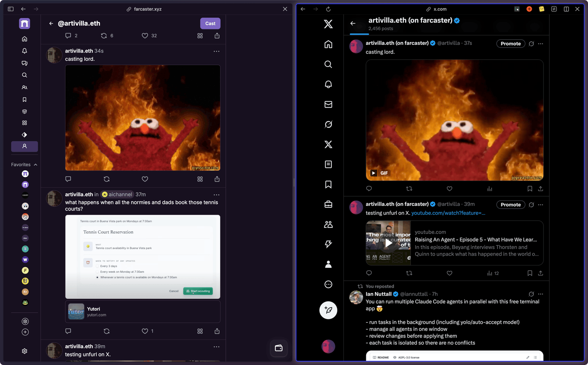Open the aichannel channel link

(117, 194)
